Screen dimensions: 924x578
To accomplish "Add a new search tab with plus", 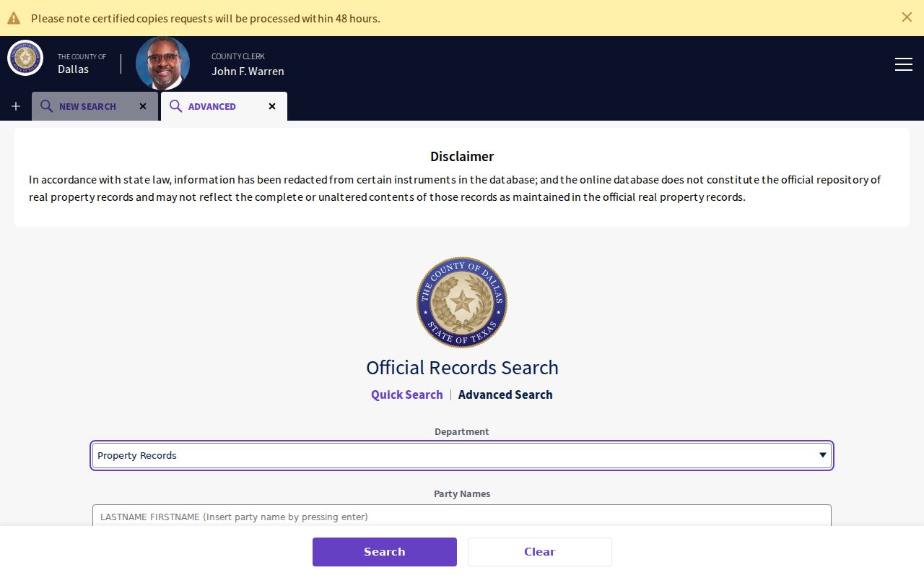I will [16, 106].
